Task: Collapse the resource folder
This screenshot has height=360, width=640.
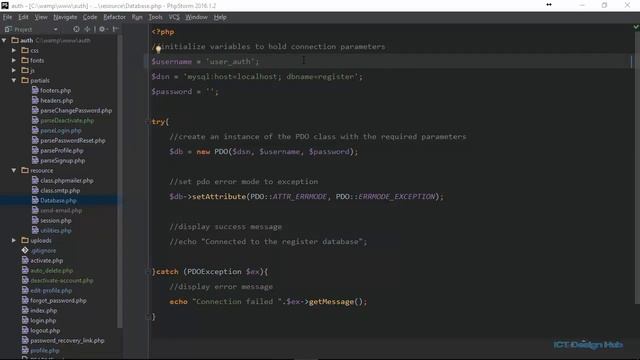Action: click(14, 170)
